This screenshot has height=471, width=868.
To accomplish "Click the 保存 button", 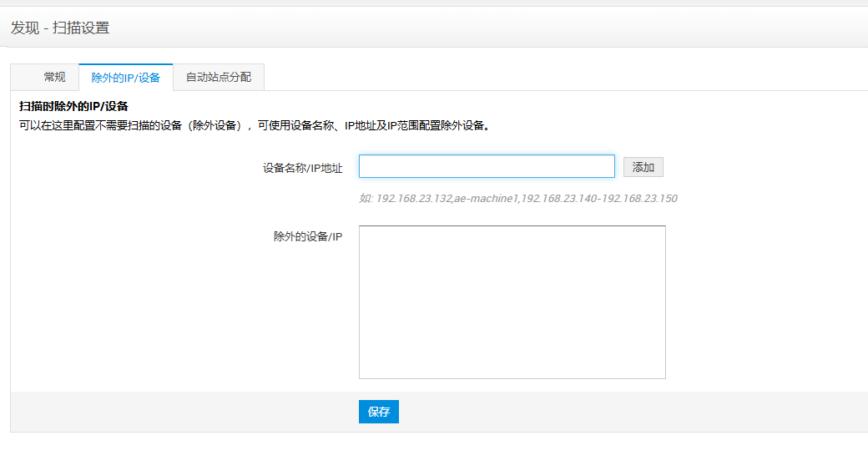I will point(379,412).
